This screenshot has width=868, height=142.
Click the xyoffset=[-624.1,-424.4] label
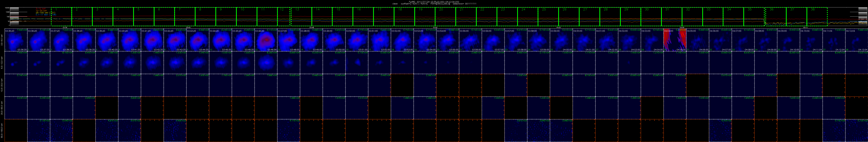(x=415, y=4)
